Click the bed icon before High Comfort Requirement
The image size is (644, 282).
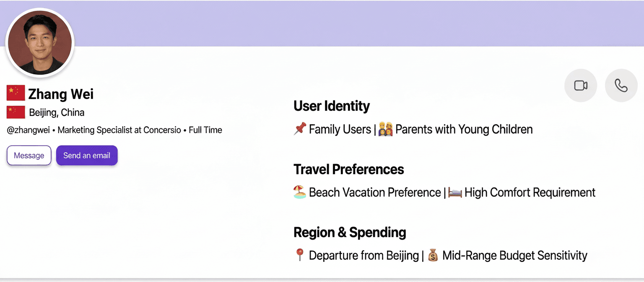click(455, 193)
